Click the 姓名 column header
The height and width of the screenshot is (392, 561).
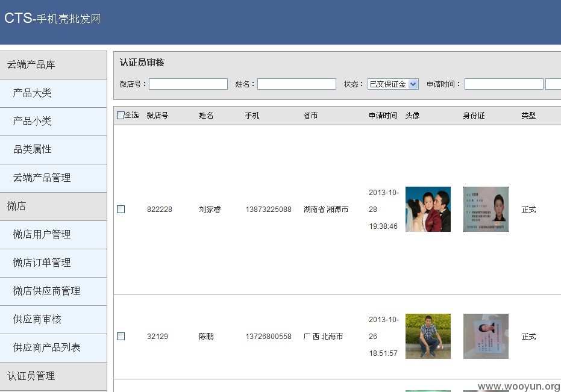pyautogui.click(x=206, y=115)
